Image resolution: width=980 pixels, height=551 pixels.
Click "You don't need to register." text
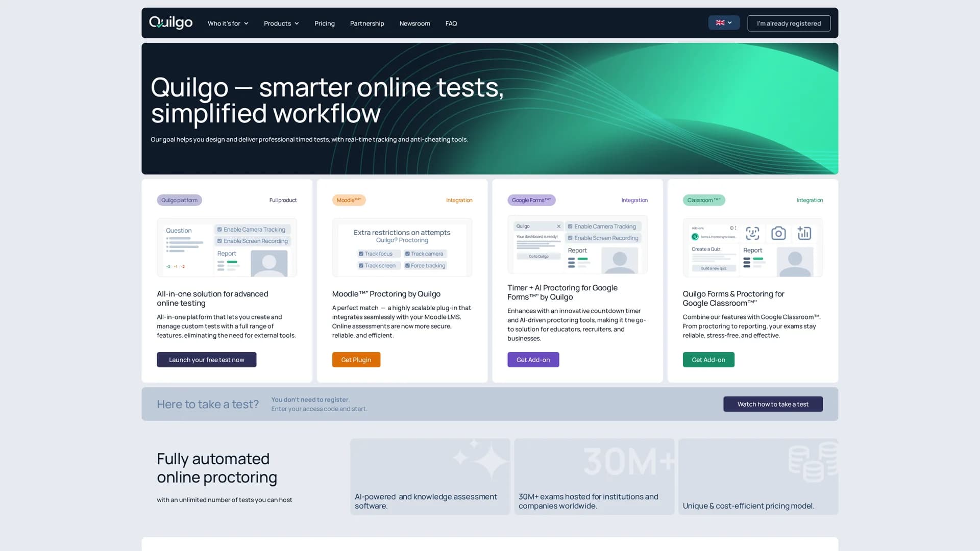(x=310, y=399)
